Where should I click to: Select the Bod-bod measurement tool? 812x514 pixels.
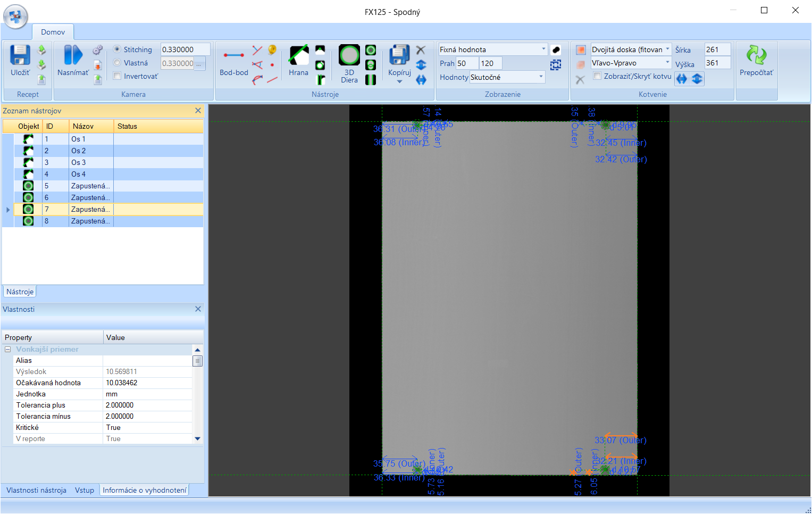pos(233,55)
